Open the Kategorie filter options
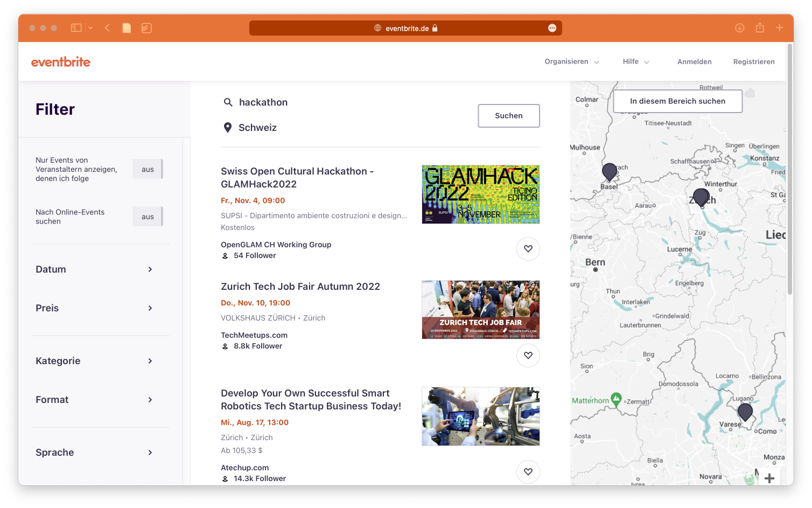The image size is (812, 508). click(95, 361)
